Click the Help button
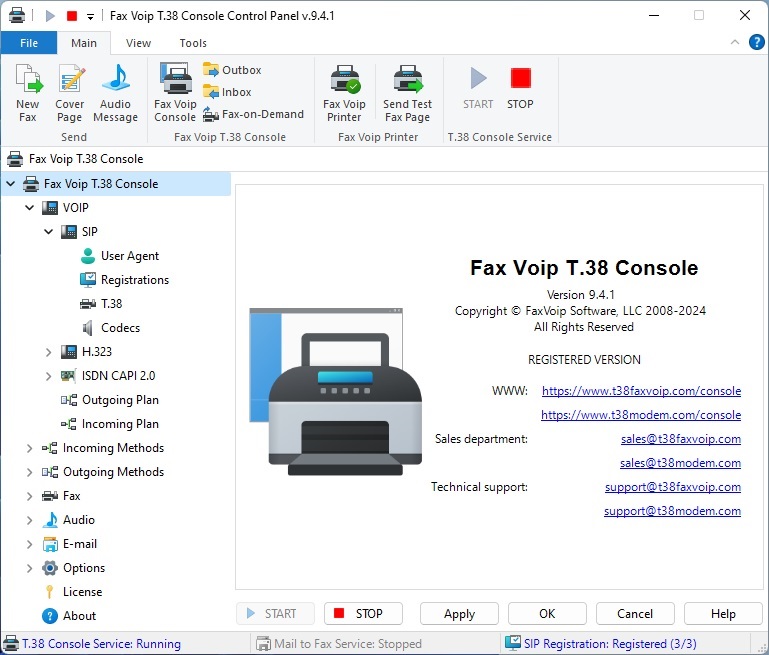The width and height of the screenshot is (769, 655). click(x=723, y=614)
